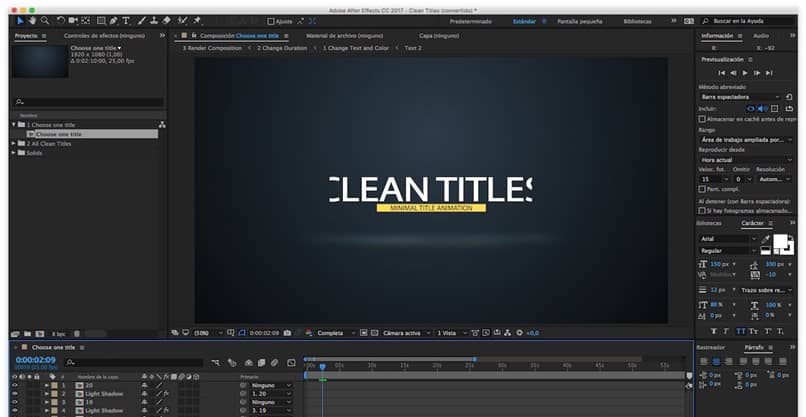Check 'Si hay fotogramas almacenados' option
The width and height of the screenshot is (806, 417).
coord(702,211)
